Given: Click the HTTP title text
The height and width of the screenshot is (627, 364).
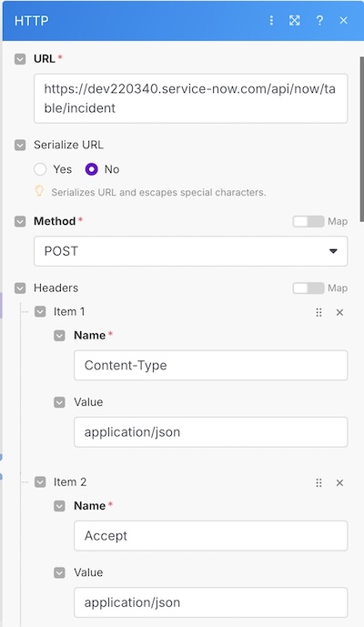Looking at the screenshot, I should click(32, 20).
